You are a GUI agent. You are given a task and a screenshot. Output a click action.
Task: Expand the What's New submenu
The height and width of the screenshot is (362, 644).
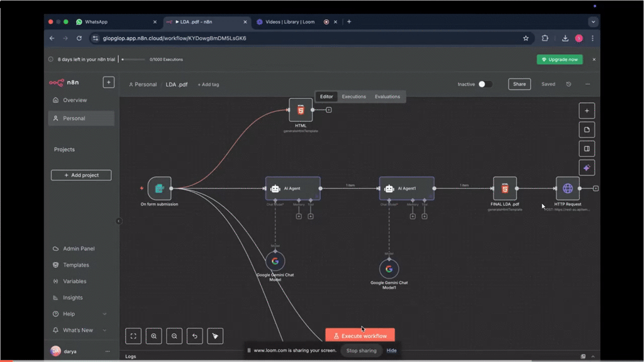(x=104, y=331)
